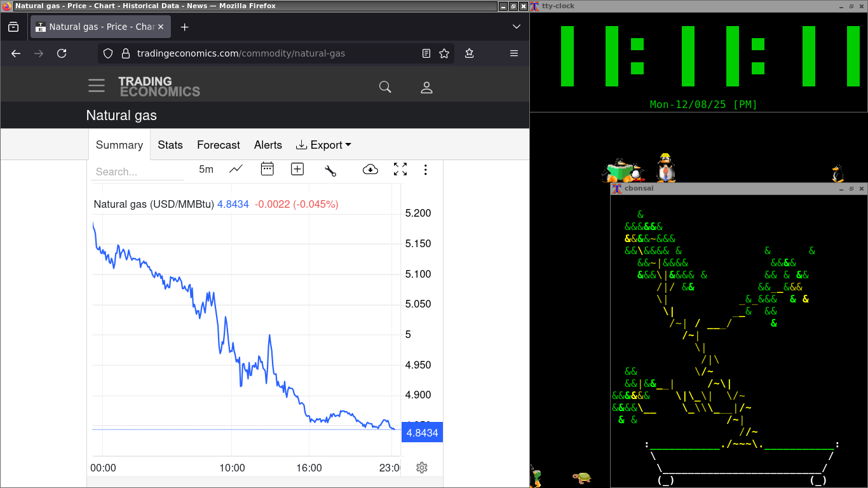Open the extensions toolbar button
The width and height of the screenshot is (868, 488).
[470, 53]
